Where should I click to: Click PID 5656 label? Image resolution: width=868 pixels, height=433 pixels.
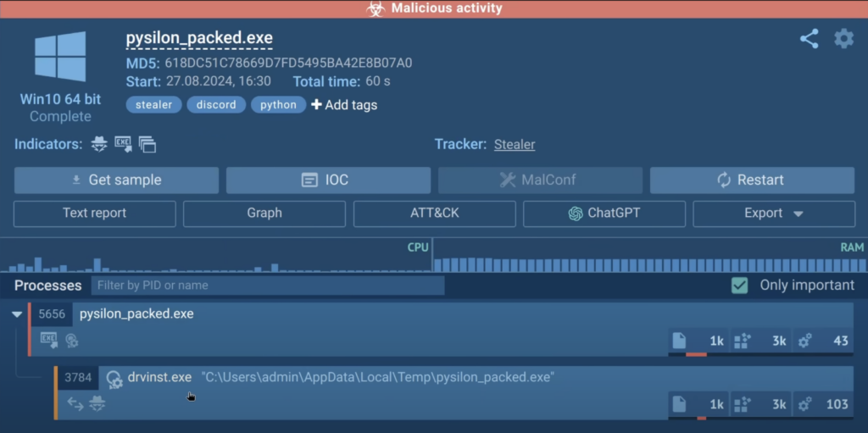[x=52, y=314]
